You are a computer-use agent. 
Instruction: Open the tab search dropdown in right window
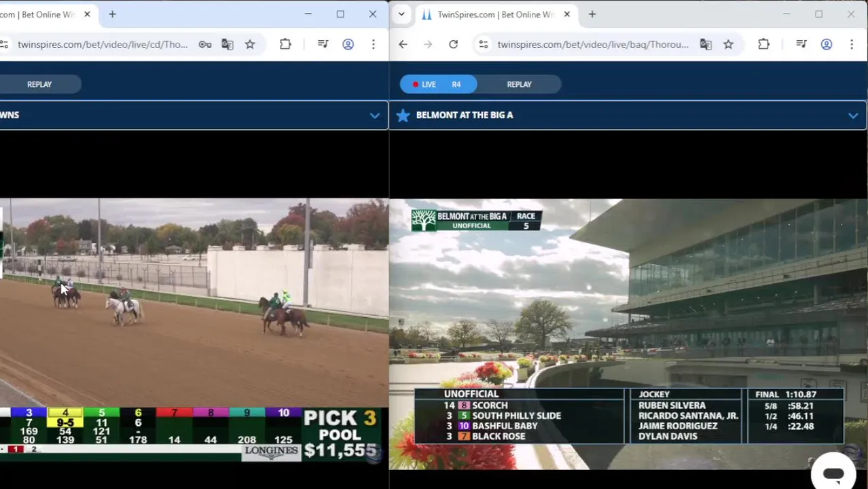[x=401, y=14]
